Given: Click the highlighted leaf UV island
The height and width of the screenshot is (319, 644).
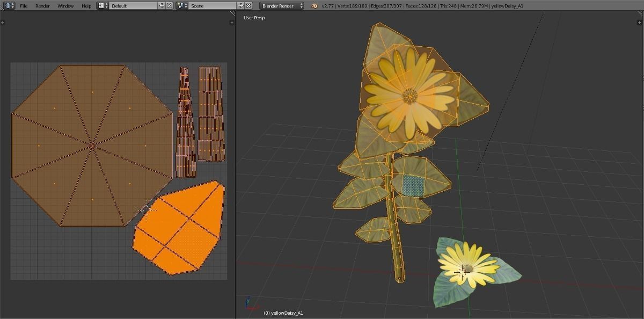Looking at the screenshot, I should tap(180, 228).
